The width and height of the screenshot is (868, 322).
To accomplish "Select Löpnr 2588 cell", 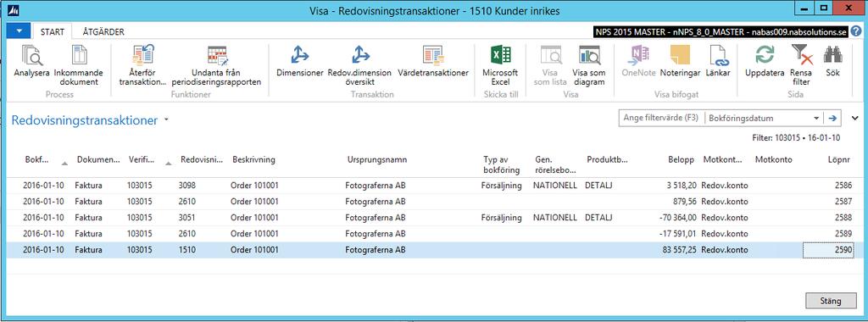I will click(843, 218).
